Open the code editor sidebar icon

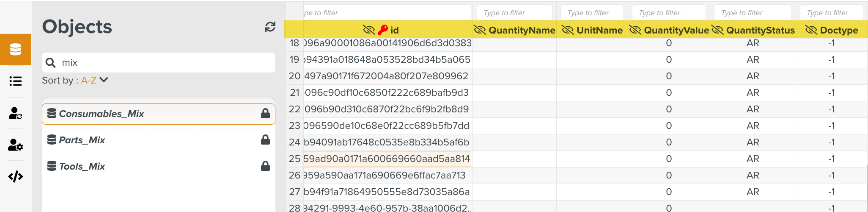[16, 176]
